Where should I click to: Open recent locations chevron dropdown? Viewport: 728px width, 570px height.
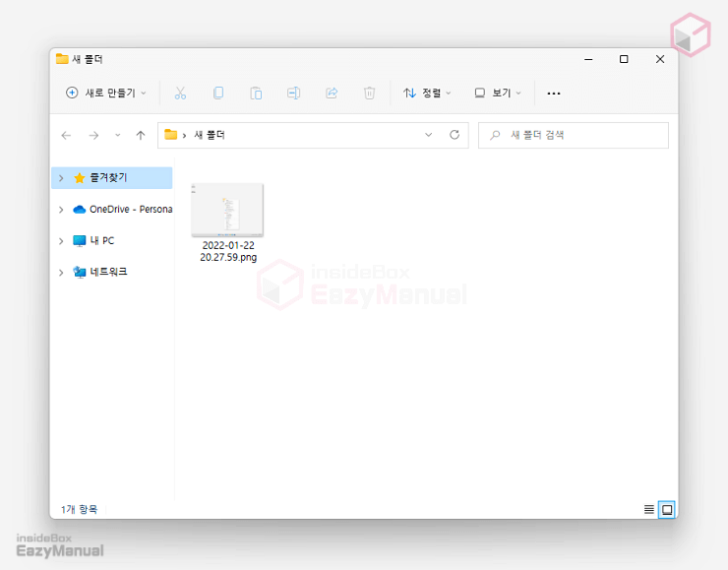pos(117,135)
